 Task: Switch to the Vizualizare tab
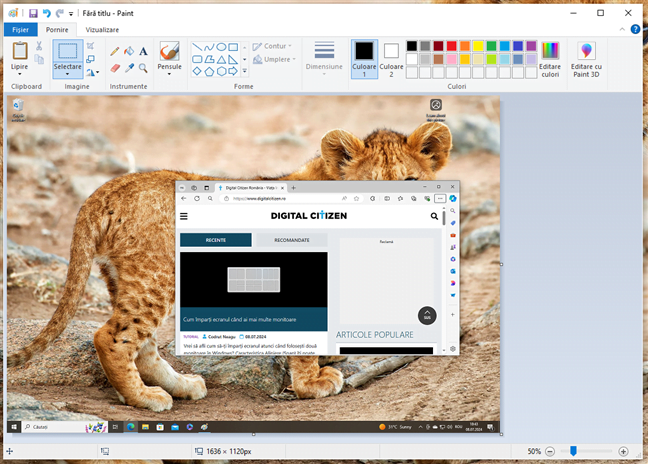coord(102,30)
